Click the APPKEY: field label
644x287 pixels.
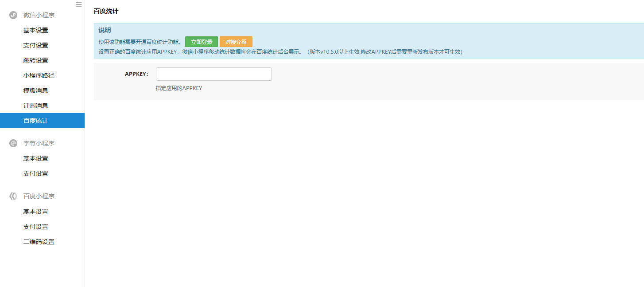point(136,74)
